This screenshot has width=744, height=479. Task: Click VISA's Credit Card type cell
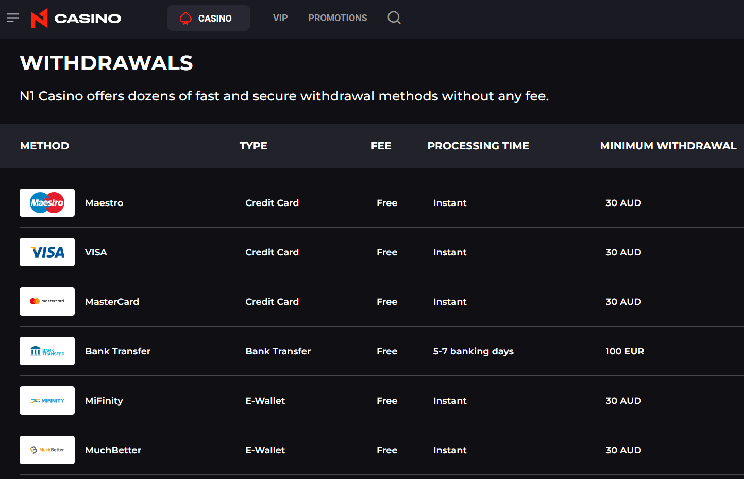pyautogui.click(x=272, y=252)
